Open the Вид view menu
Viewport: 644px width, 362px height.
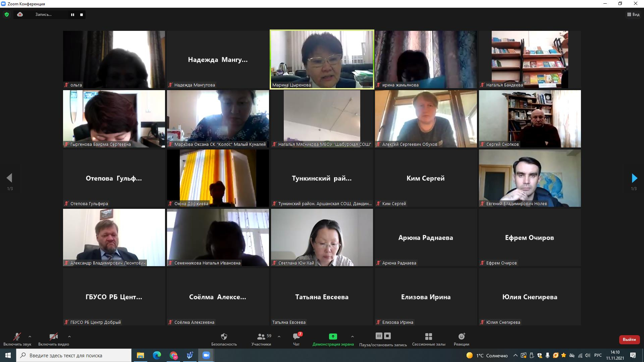point(633,14)
